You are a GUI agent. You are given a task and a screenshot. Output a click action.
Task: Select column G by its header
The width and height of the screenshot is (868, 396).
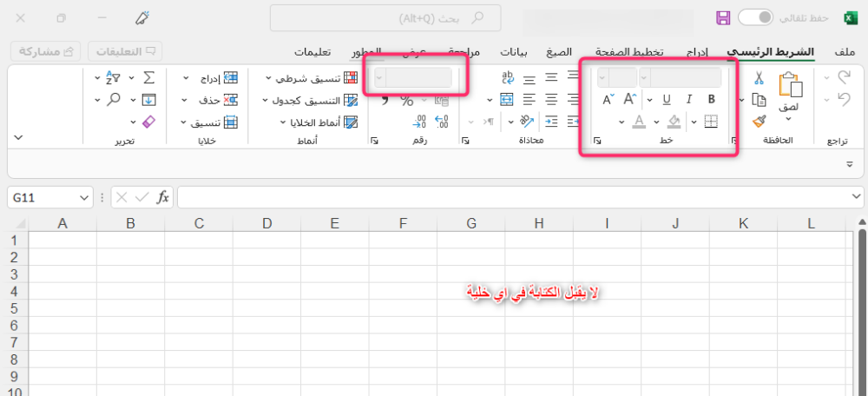[x=471, y=223]
